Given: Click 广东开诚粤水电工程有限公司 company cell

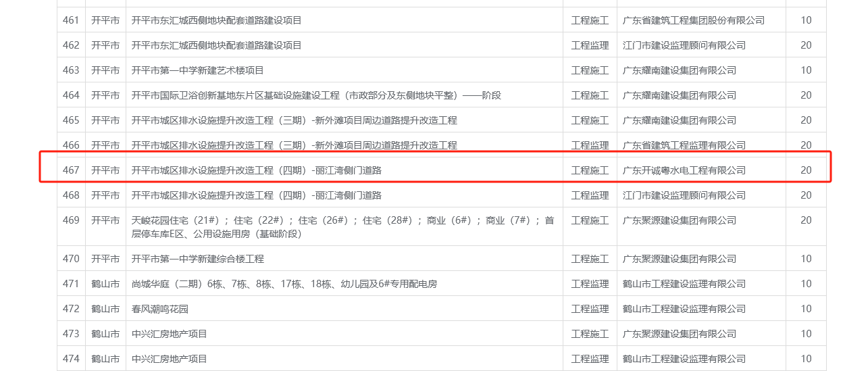Looking at the screenshot, I should (684, 170).
